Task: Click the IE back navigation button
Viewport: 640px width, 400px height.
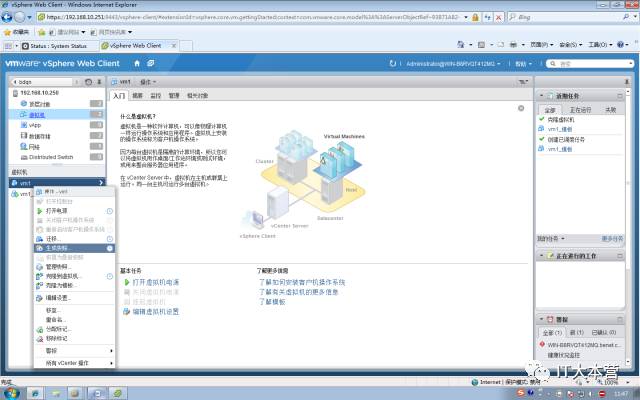Action: pyautogui.click(x=7, y=17)
